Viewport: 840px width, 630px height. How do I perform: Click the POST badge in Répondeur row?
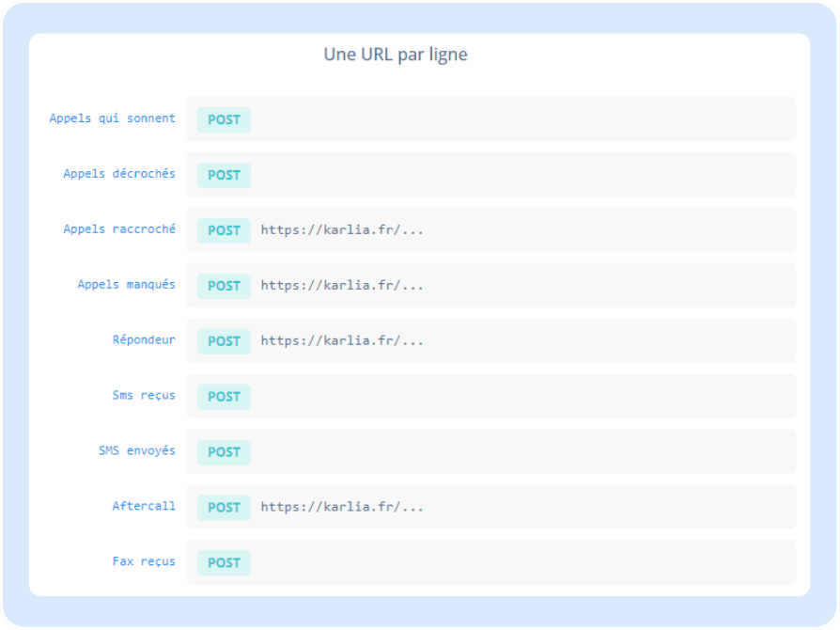point(224,341)
